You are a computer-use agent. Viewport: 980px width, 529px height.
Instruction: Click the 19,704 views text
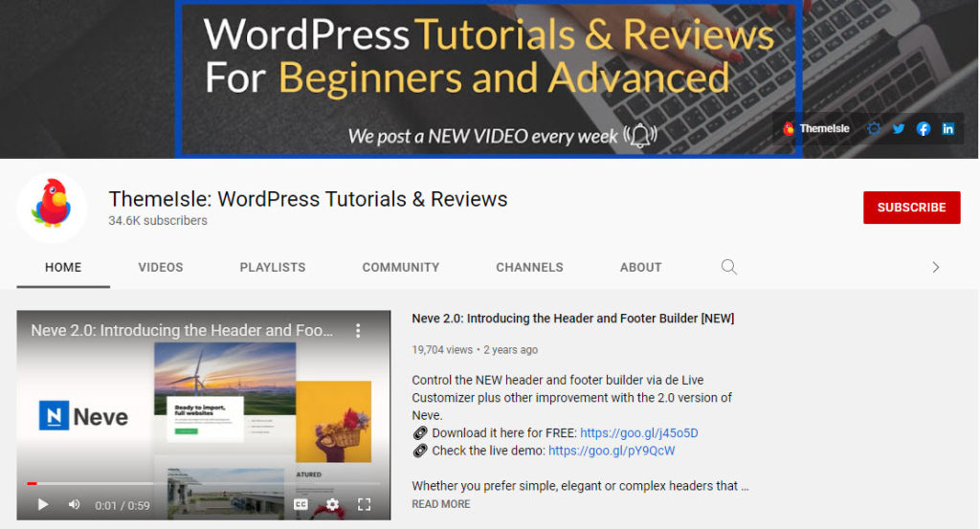442,350
